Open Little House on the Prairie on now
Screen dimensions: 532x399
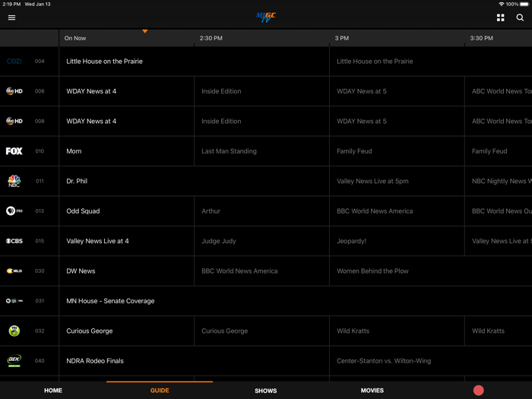tap(194, 62)
